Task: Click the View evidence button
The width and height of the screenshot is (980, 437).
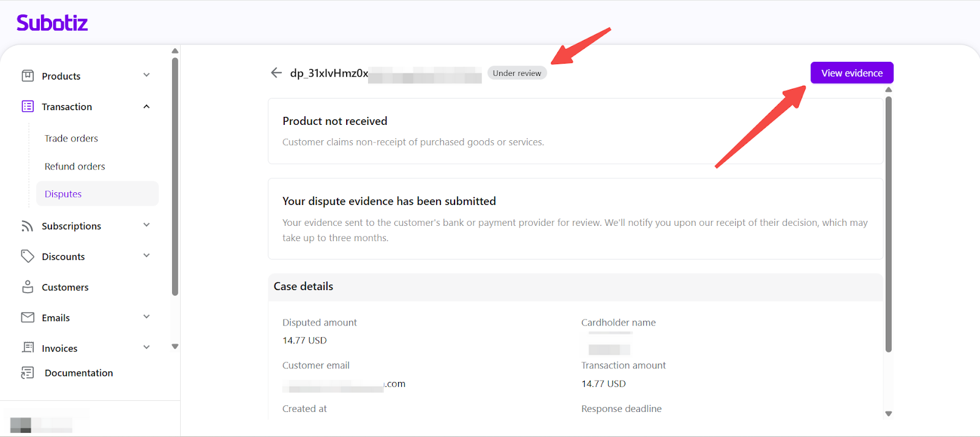Action: [x=851, y=73]
